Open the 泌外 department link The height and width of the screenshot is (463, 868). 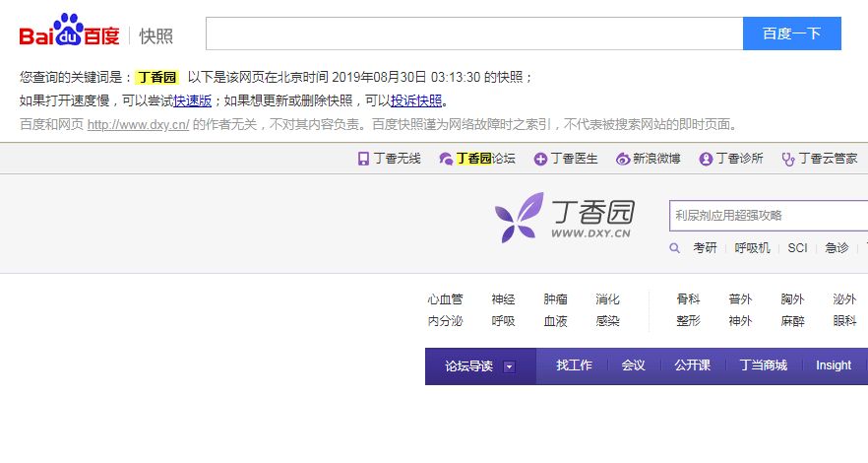click(x=844, y=299)
